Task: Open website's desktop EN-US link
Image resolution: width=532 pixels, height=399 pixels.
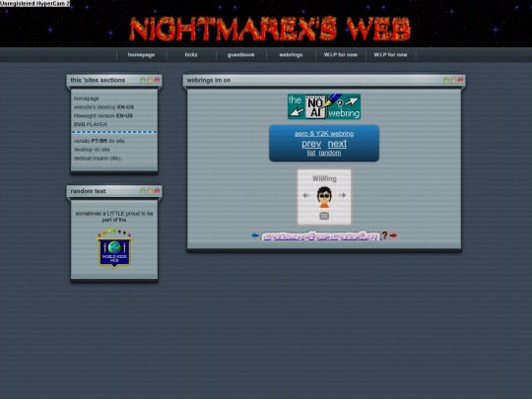Action: pos(103,107)
